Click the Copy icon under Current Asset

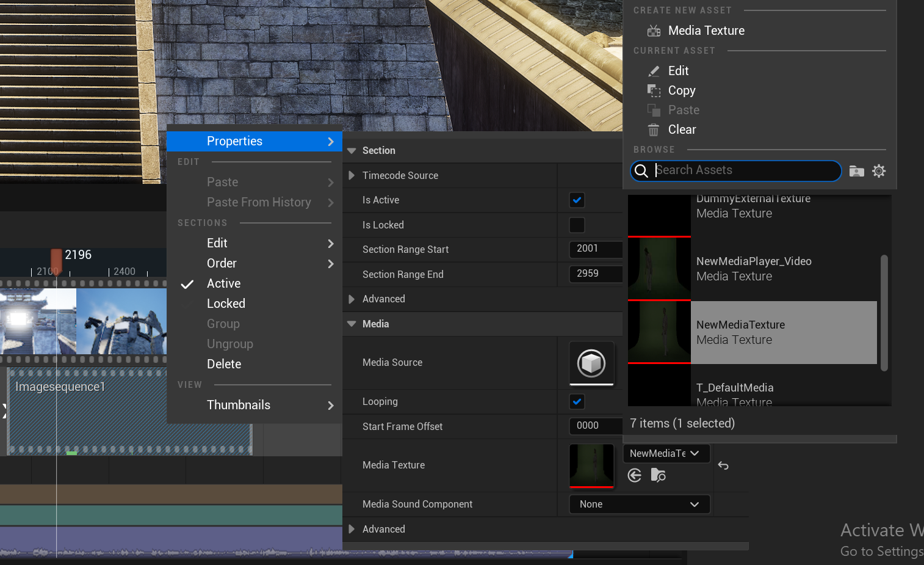[654, 90]
